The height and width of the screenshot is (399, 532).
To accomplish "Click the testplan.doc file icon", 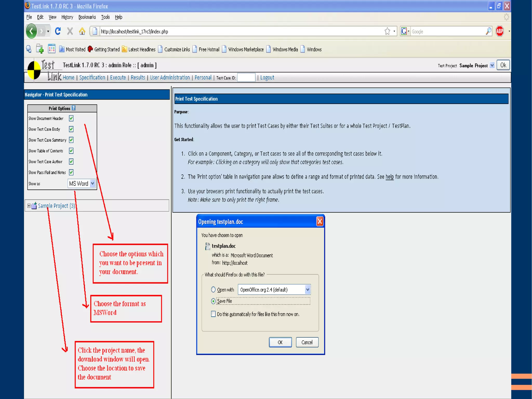I will click(x=207, y=246).
